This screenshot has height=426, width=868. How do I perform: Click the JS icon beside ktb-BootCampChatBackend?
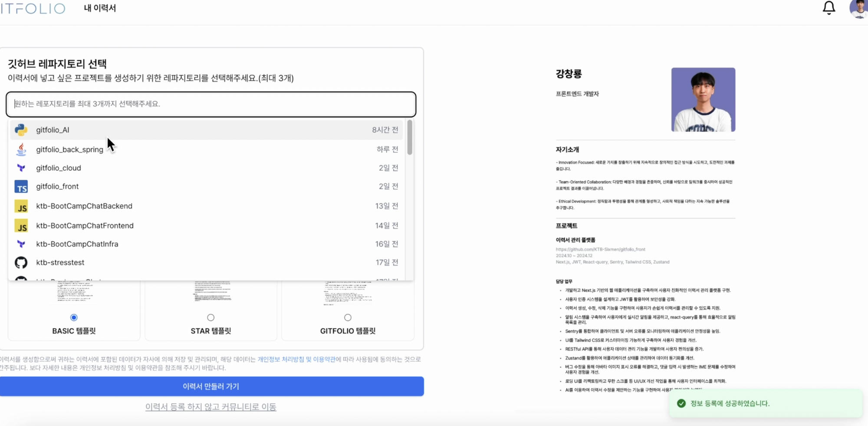pos(21,206)
